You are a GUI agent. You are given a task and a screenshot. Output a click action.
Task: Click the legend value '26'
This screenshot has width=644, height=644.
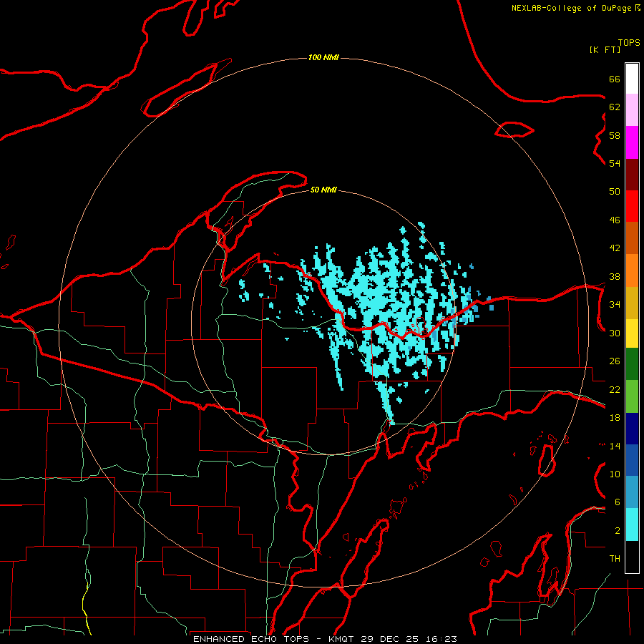tap(615, 361)
